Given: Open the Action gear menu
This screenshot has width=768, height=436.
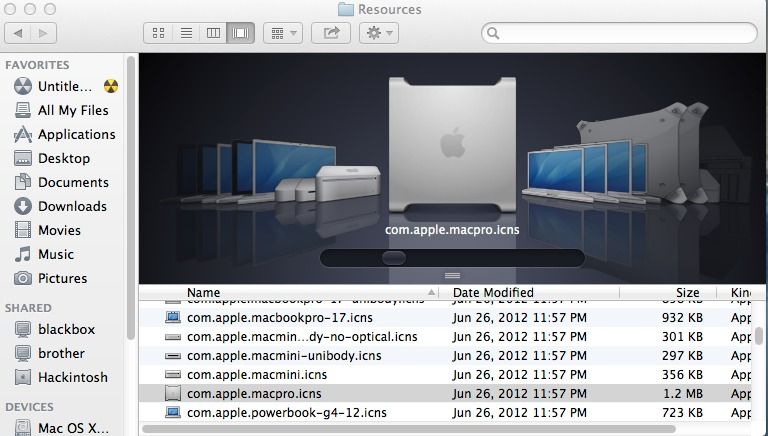Looking at the screenshot, I should [379, 33].
